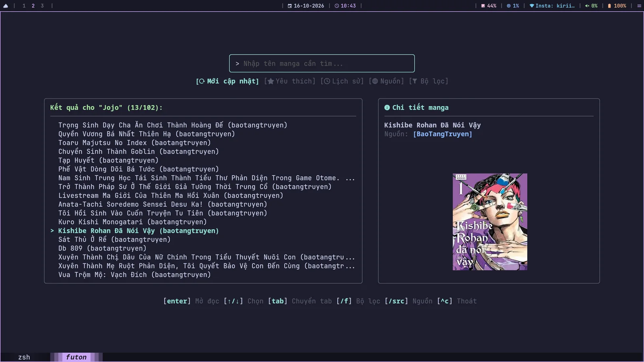Click the calendar date 16-10-2026
The width and height of the screenshot is (644, 362).
[x=306, y=6]
